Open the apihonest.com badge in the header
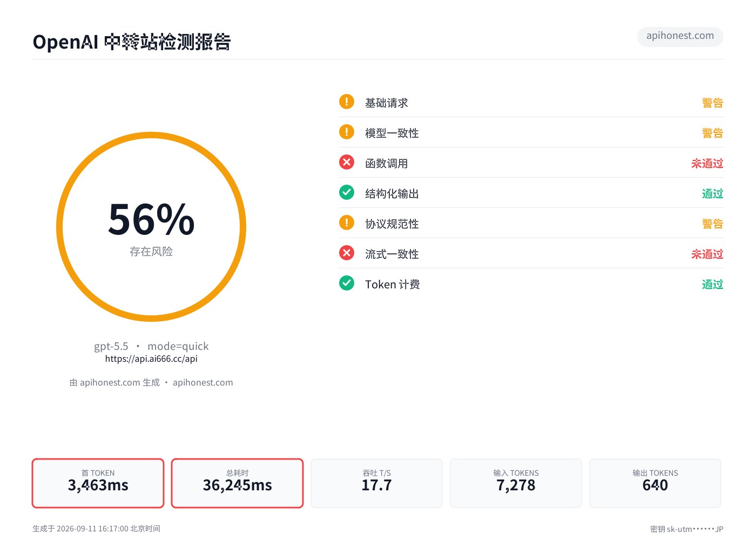 [x=680, y=36]
